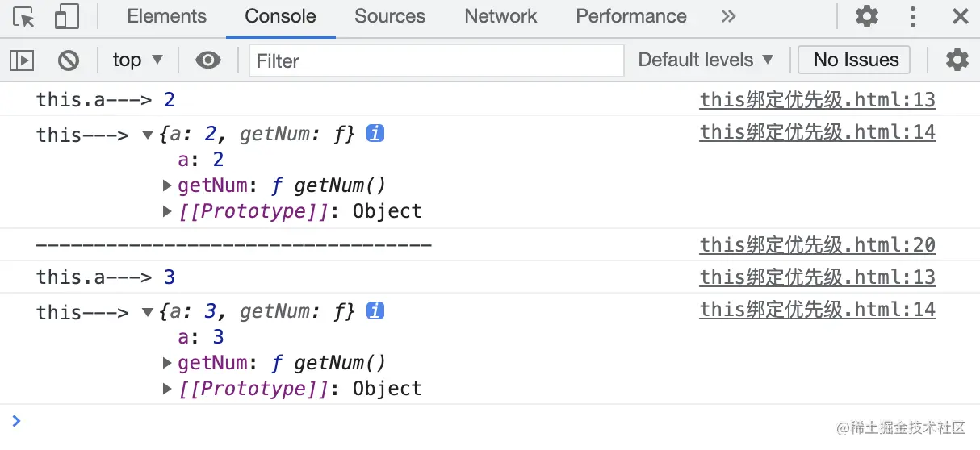Open console settings gear icon
This screenshot has width=980, height=450.
[957, 60]
